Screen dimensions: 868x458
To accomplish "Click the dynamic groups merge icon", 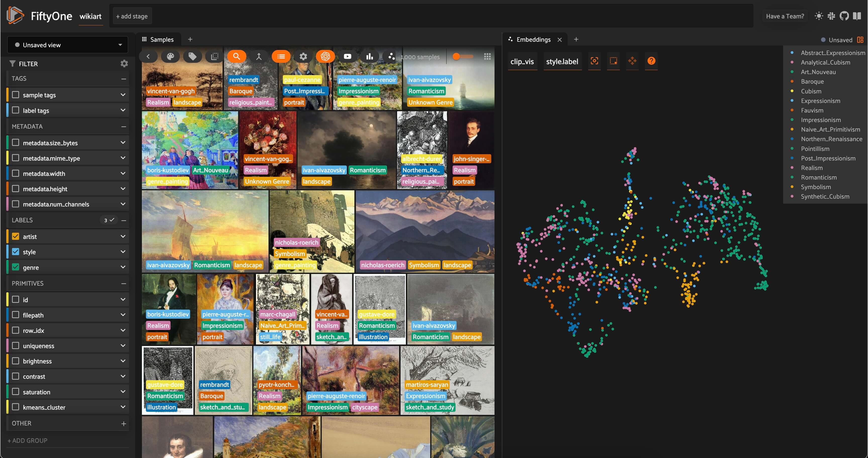I will coord(259,56).
